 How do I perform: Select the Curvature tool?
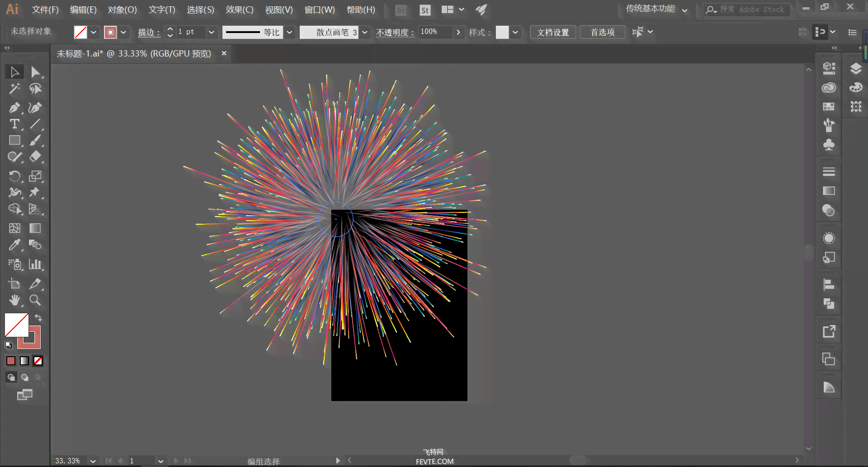[x=35, y=108]
